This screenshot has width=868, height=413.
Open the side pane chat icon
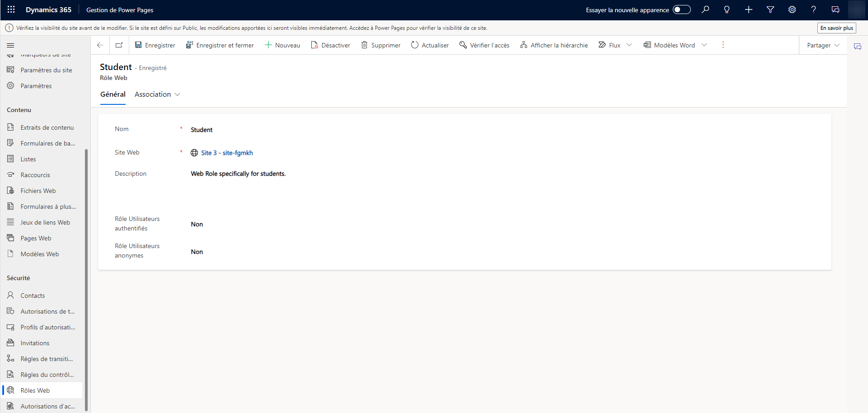(x=858, y=47)
